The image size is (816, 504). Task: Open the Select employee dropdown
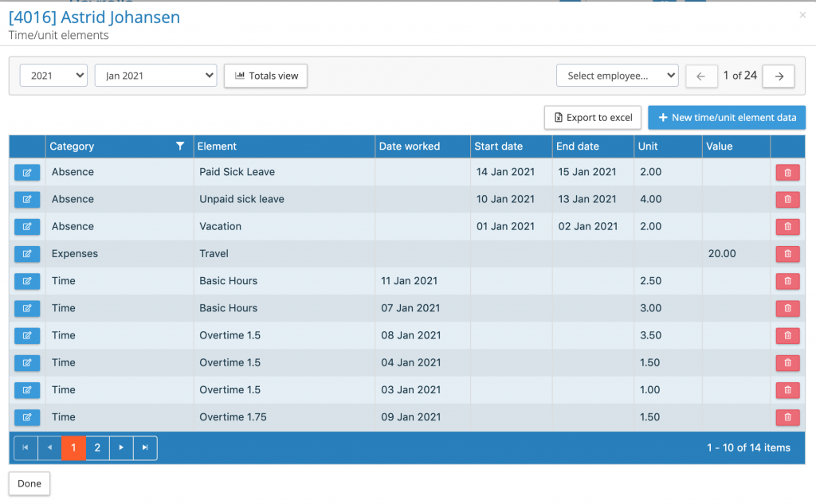click(617, 76)
